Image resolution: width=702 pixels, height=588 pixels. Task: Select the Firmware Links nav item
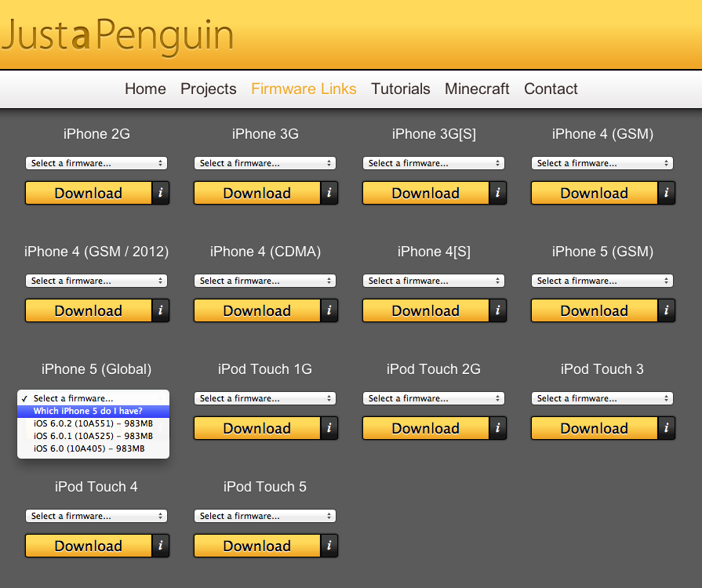coord(304,89)
